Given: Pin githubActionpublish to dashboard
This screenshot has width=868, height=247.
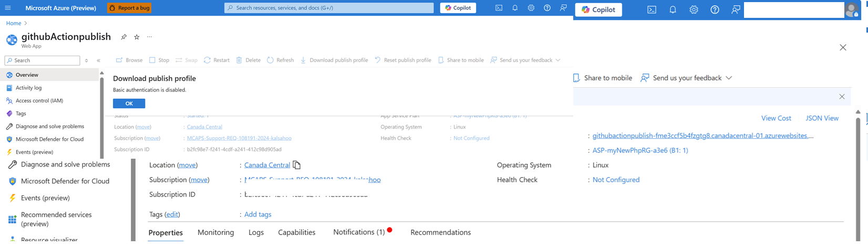Looking at the screenshot, I should click(x=123, y=37).
